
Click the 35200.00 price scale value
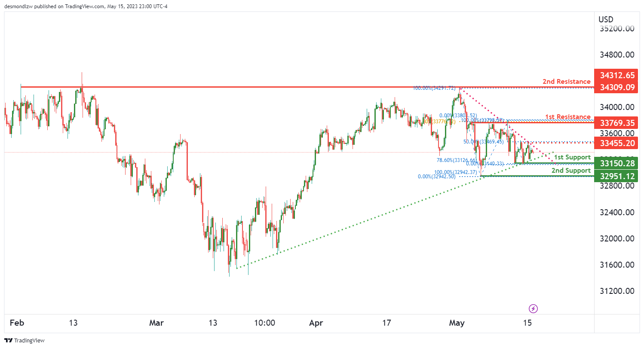click(x=617, y=29)
